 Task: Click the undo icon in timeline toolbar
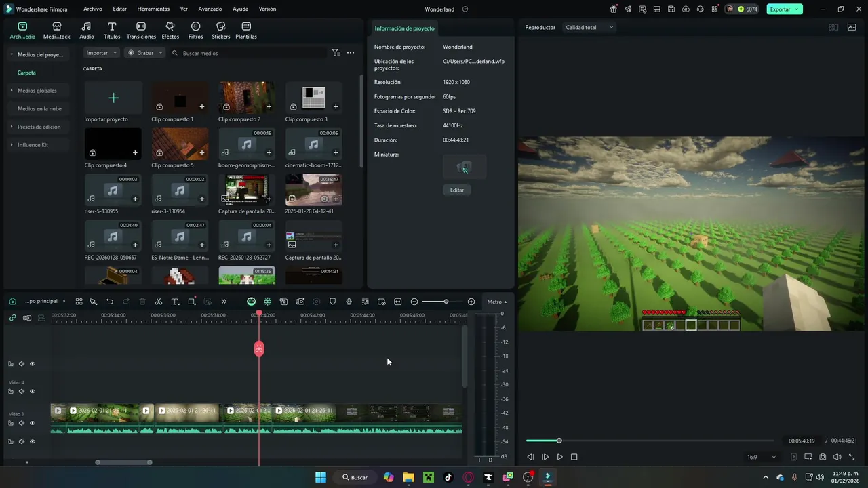tap(110, 302)
